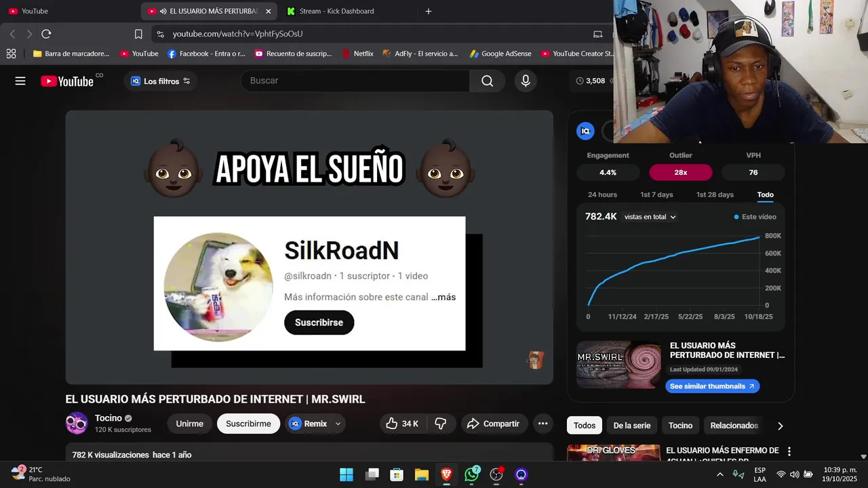Dislike the video with thumbs down
Image resolution: width=868 pixels, height=488 pixels.
(440, 424)
